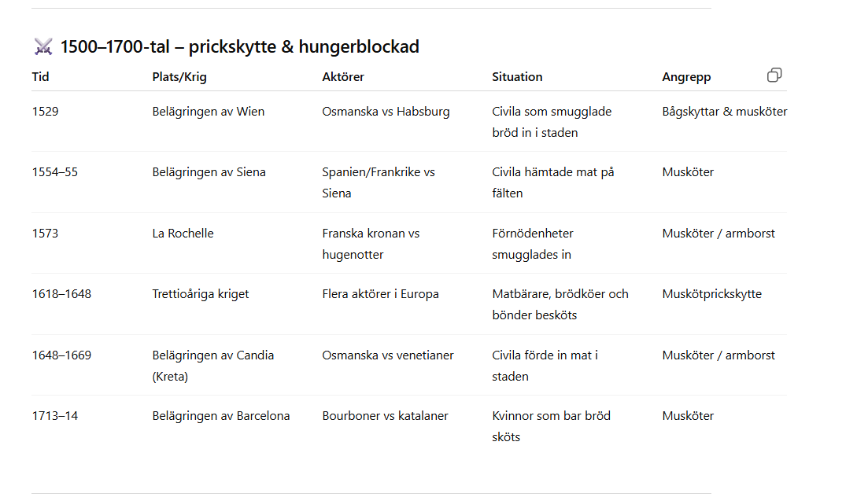
Task: Click the crossed swords emoji in heading
Action: (x=43, y=47)
